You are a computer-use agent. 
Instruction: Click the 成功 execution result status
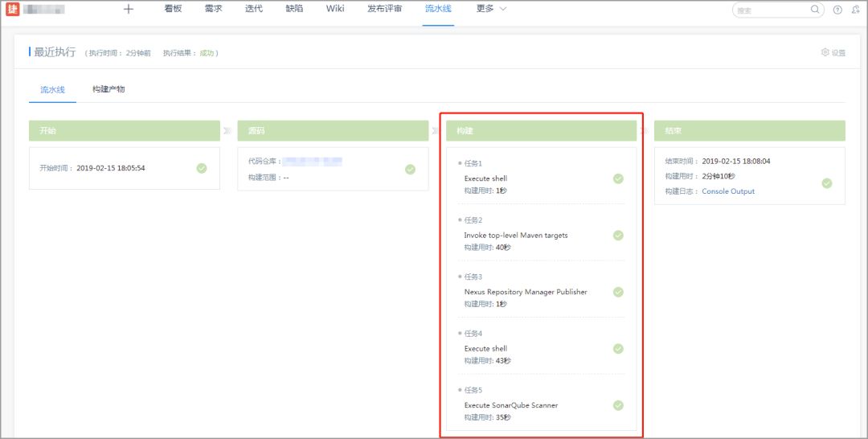(x=207, y=53)
